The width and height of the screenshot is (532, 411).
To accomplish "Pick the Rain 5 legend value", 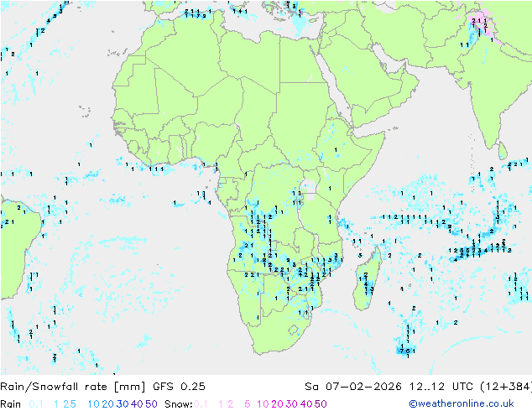I will point(73,403).
